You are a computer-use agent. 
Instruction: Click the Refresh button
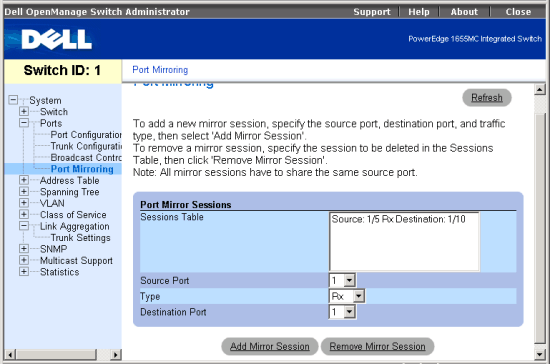pyautogui.click(x=487, y=97)
